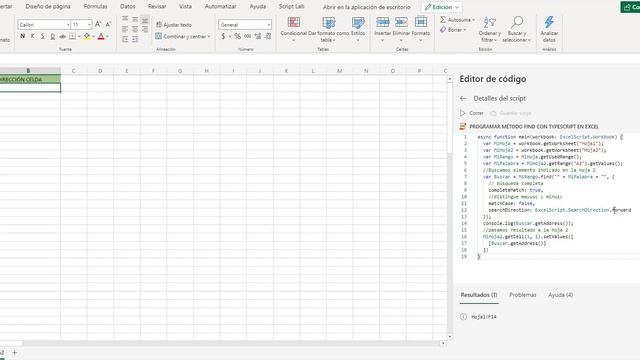Decrease font size
Image resolution: width=640 pixels, height=360 pixels.
click(108, 24)
